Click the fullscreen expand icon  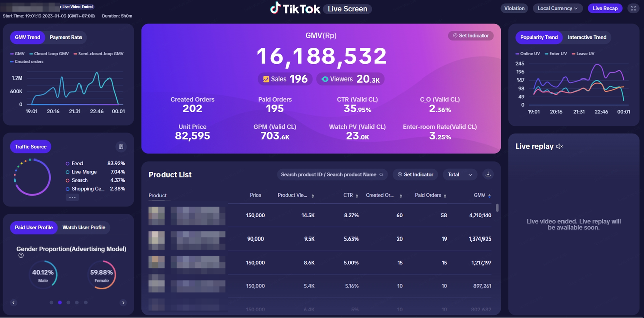(x=633, y=8)
